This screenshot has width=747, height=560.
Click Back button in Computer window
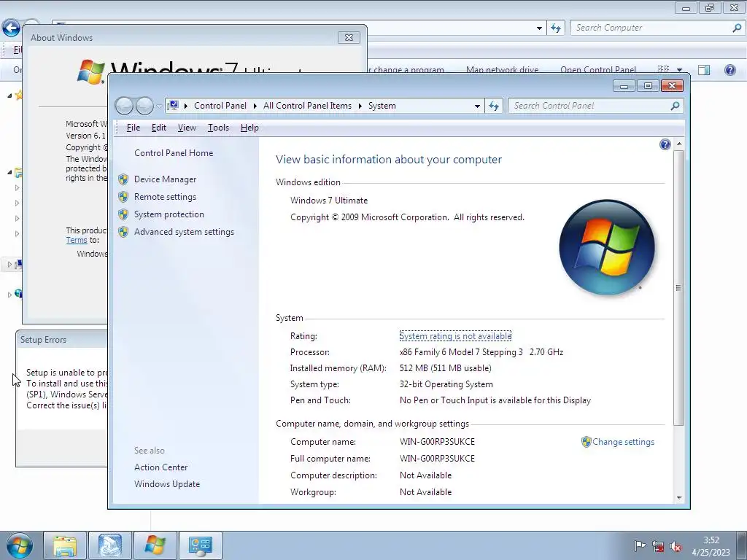[11, 28]
